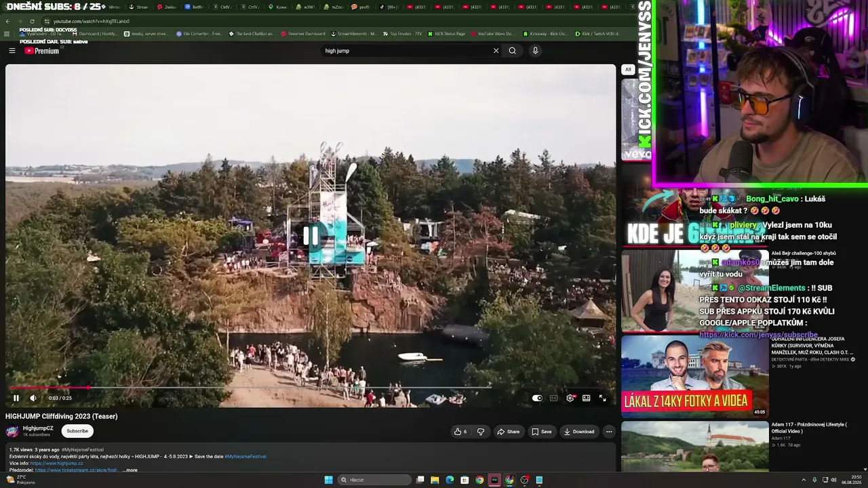Pause the video with the player button
The image size is (868, 488).
coord(16,398)
